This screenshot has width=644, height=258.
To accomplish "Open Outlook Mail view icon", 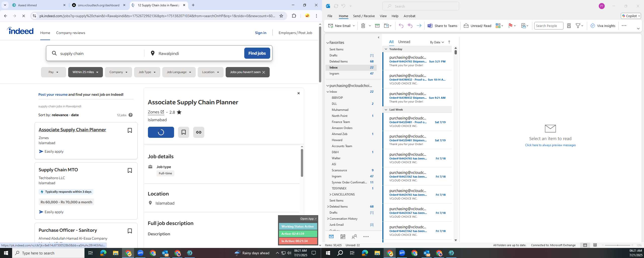I will pos(331,237).
